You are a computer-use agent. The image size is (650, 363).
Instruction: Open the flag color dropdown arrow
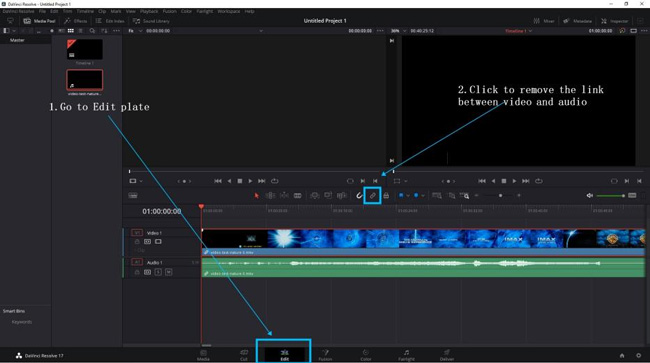(408, 196)
